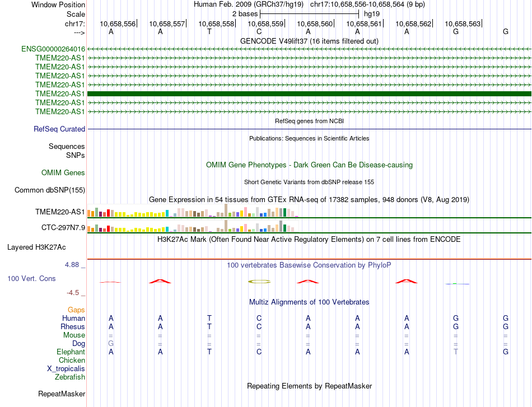The image size is (532, 407).
Task: Click the blue G glyph in PhyloP track
Action: tap(458, 283)
